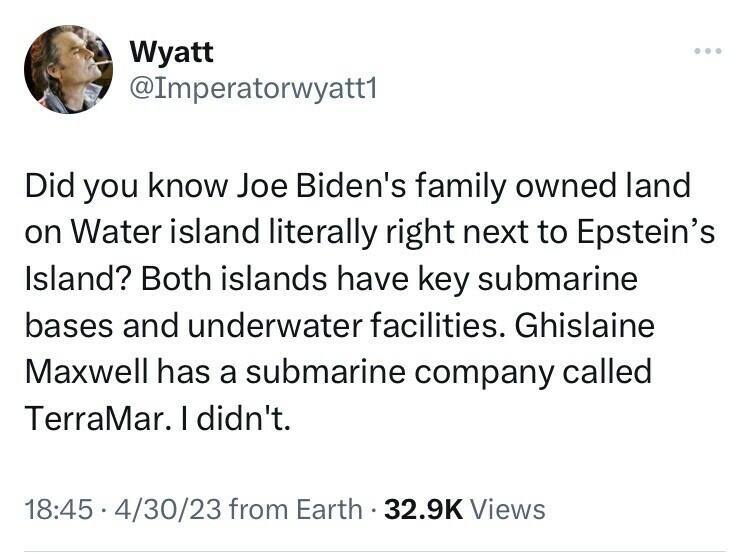Click the "from Earth" location text
Image resolution: width=750 pixels, height=554 pixels.
click(x=295, y=509)
